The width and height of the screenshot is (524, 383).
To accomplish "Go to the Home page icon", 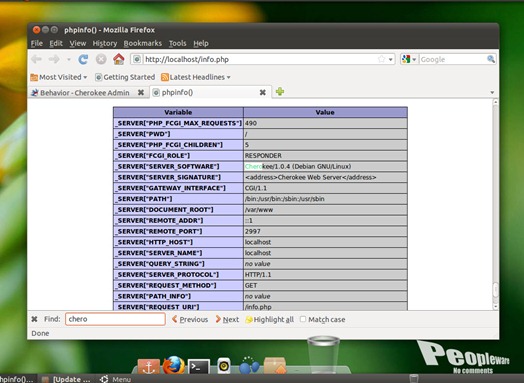I will click(x=119, y=59).
